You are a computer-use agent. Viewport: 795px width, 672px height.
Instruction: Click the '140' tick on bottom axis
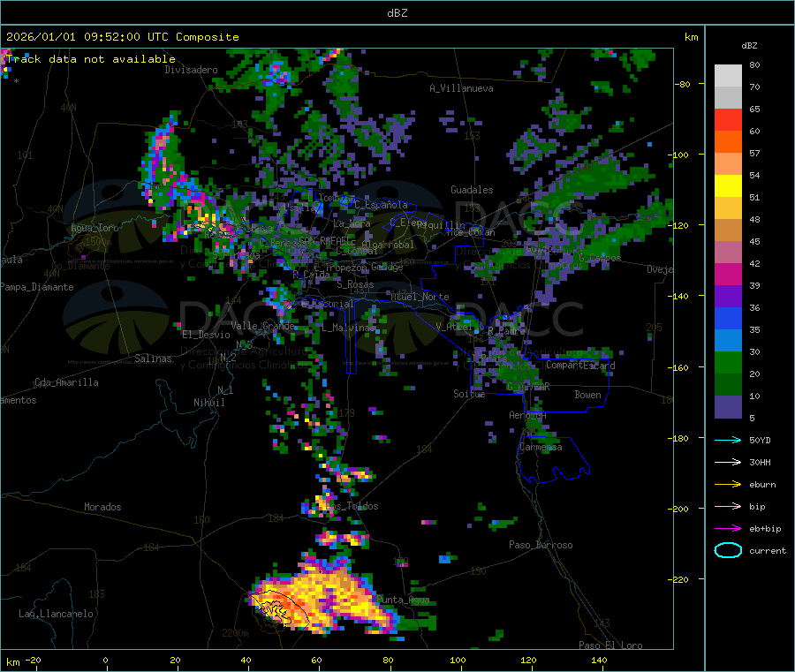pos(599,660)
